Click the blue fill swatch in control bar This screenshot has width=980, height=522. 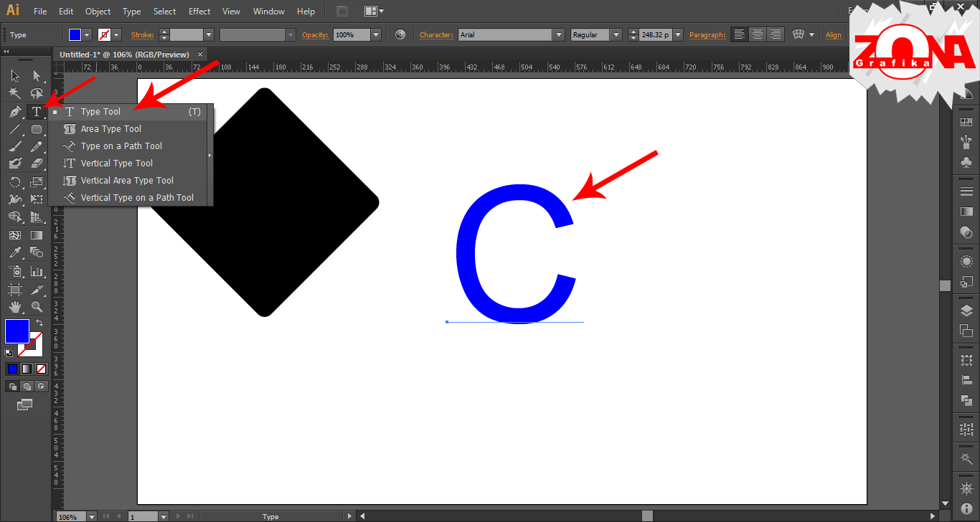tap(75, 34)
